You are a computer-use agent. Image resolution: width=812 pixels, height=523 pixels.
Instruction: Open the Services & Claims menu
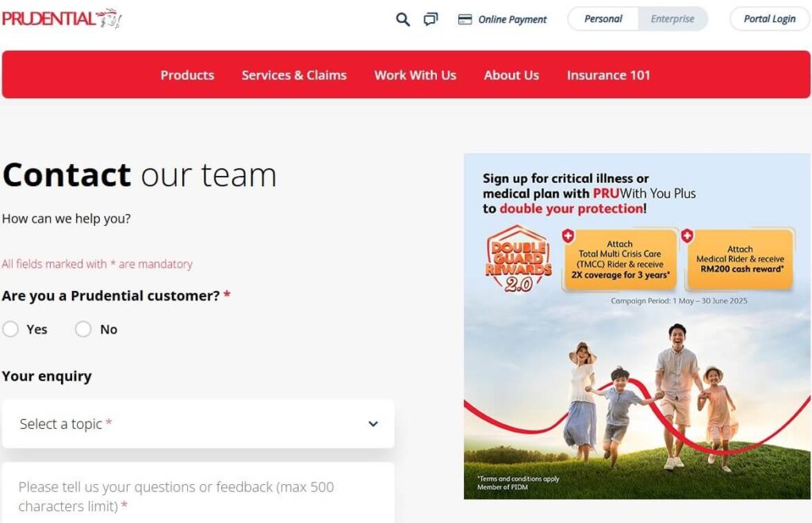tap(294, 74)
